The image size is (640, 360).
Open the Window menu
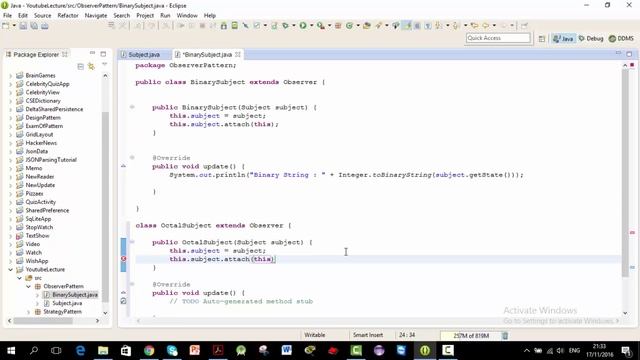pos(187,16)
